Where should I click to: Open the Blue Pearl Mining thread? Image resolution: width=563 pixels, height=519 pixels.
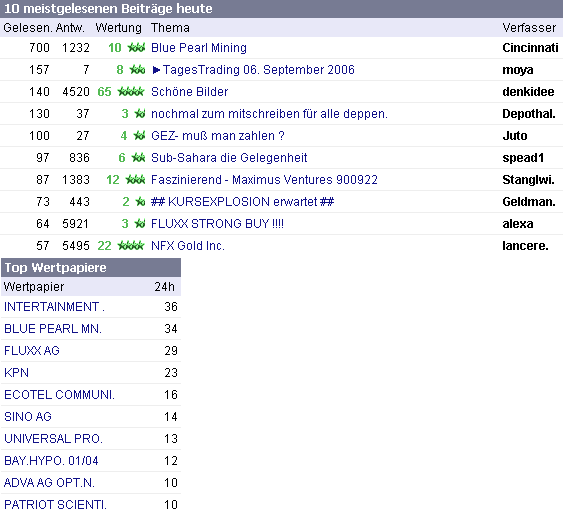pyautogui.click(x=199, y=47)
